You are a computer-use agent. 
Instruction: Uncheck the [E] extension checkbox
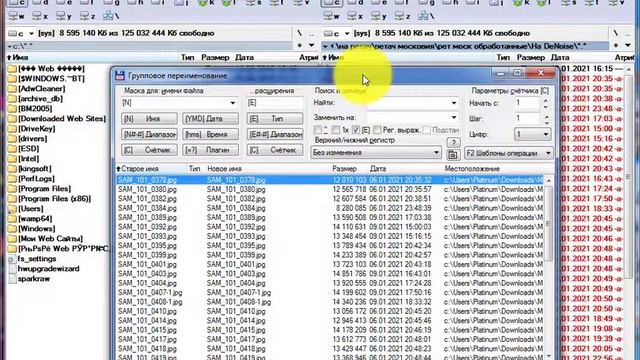pos(356,130)
